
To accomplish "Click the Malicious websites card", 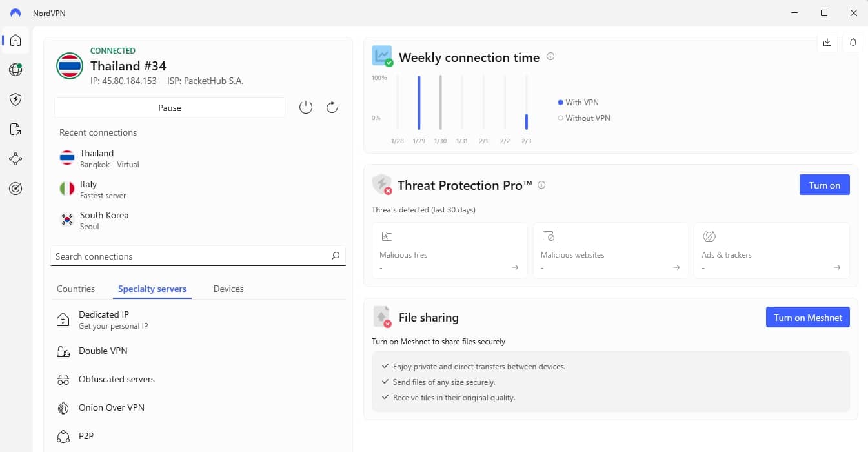I will (x=611, y=251).
